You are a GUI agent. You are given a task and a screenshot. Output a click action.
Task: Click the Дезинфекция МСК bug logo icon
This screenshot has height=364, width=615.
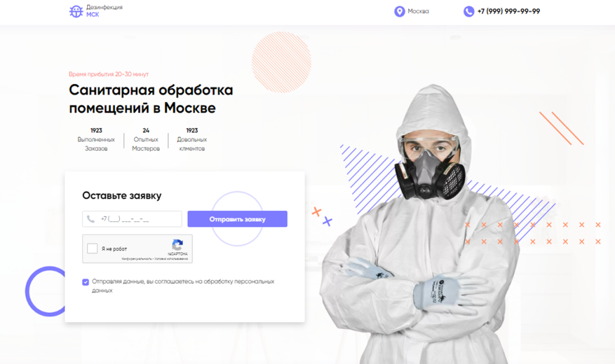(76, 11)
